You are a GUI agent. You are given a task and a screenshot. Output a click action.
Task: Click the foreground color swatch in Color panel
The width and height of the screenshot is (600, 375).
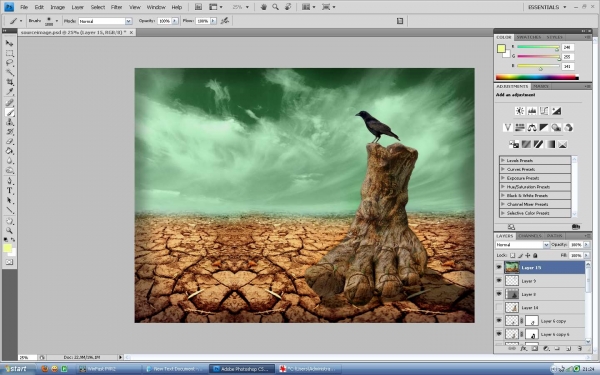(501, 49)
